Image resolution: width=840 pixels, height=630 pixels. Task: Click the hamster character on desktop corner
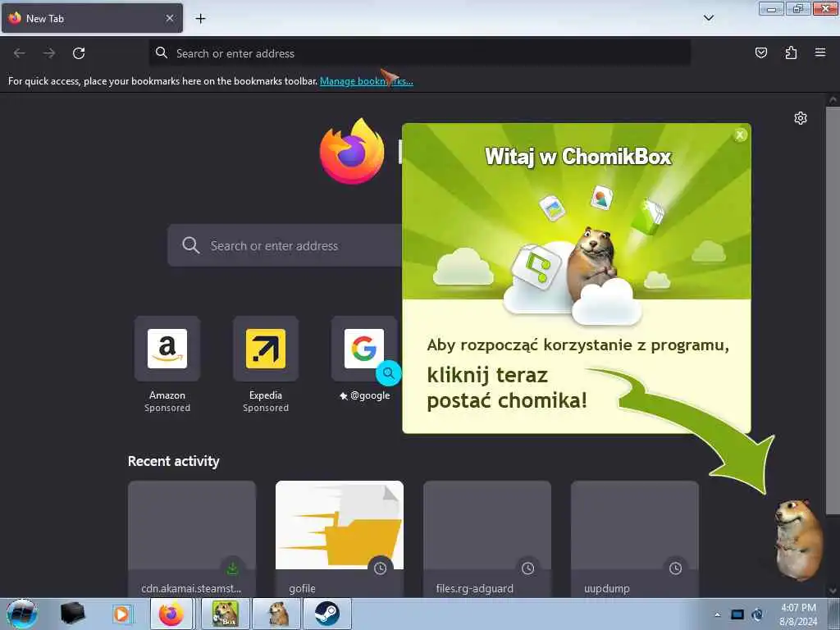point(799,540)
